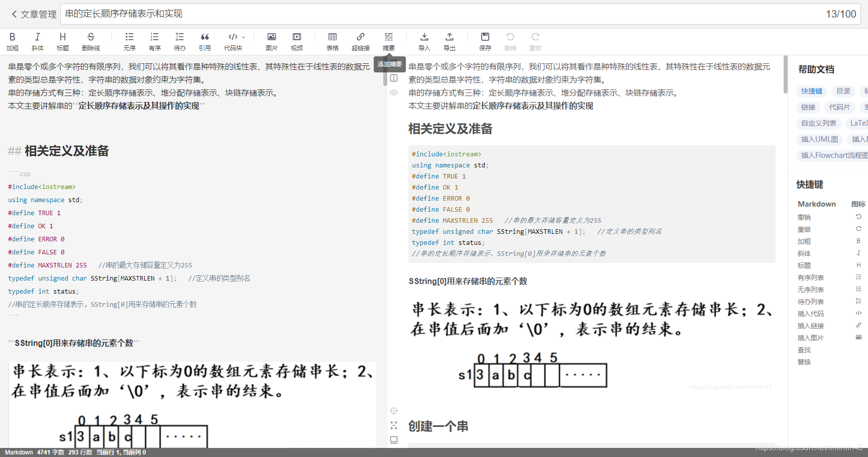
Task: Click the ## 相关定义及准备 heading in editor
Action: click(58, 151)
